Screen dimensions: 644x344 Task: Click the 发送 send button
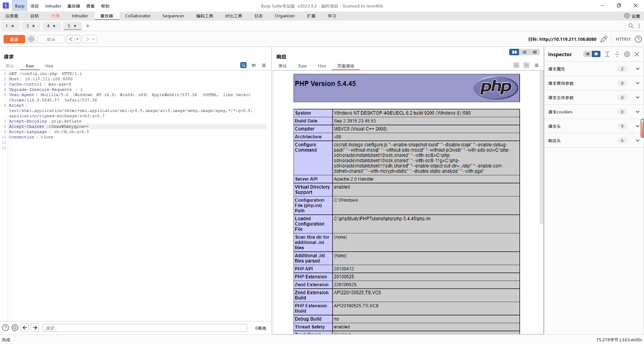pos(14,39)
